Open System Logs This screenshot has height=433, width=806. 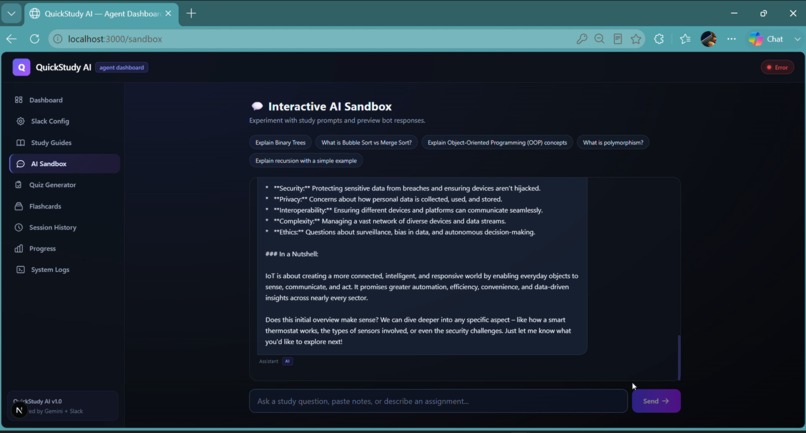[x=64, y=269]
